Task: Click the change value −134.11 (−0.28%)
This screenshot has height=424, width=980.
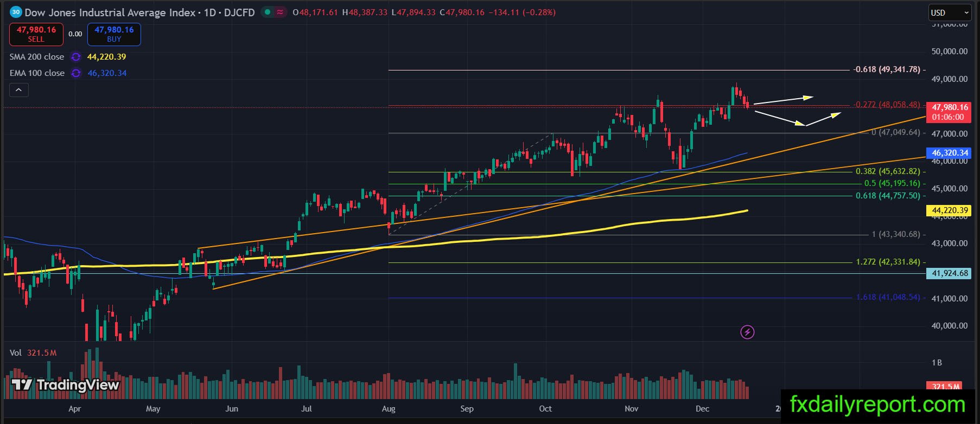Action: point(523,12)
